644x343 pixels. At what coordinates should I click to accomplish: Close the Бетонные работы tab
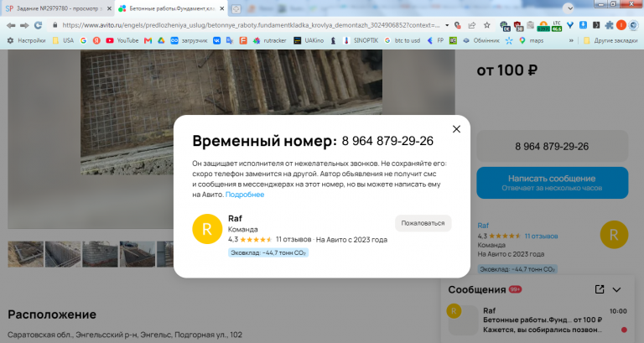221,8
